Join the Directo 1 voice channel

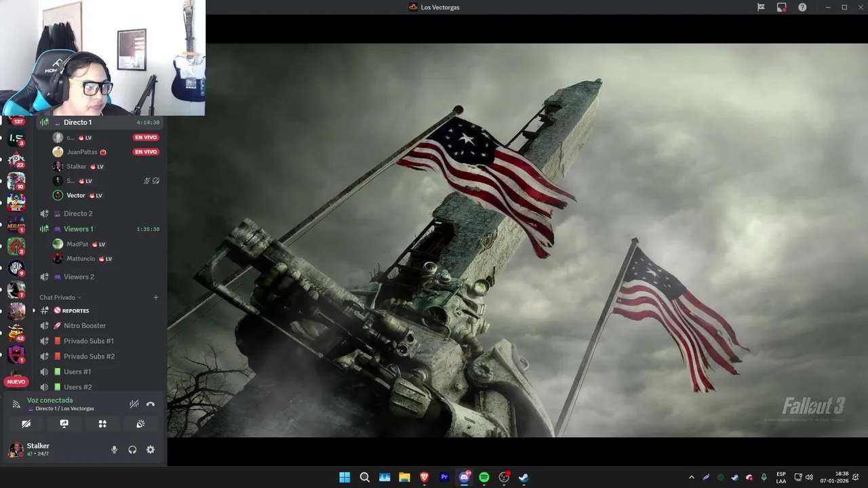(x=100, y=123)
